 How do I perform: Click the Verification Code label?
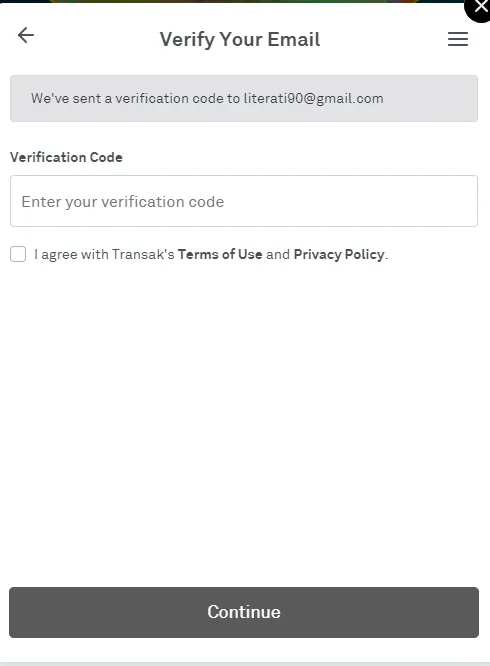66,157
